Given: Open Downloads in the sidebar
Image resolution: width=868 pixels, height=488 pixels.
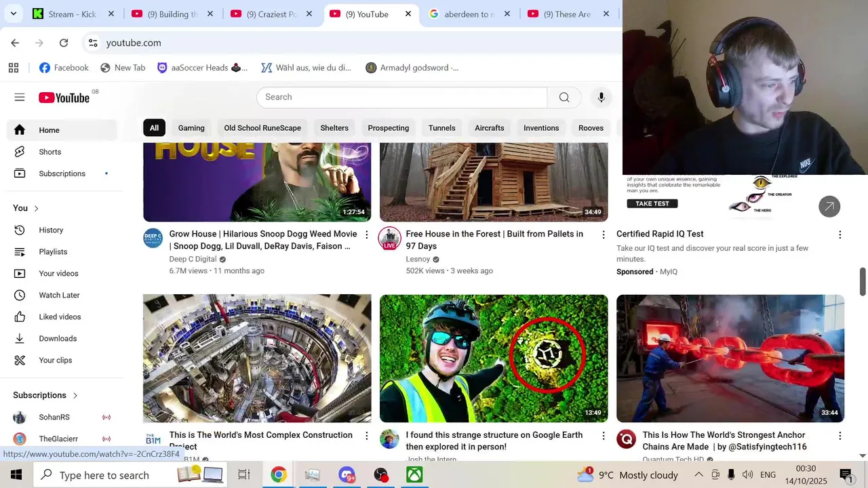Looking at the screenshot, I should (62, 339).
